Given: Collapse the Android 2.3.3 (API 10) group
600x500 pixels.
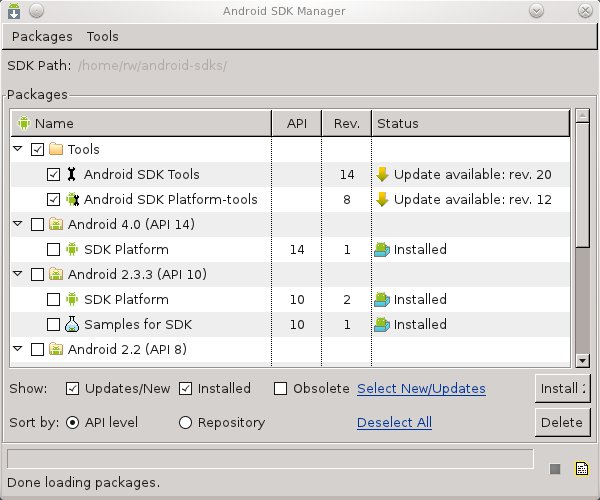Looking at the screenshot, I should point(19,274).
